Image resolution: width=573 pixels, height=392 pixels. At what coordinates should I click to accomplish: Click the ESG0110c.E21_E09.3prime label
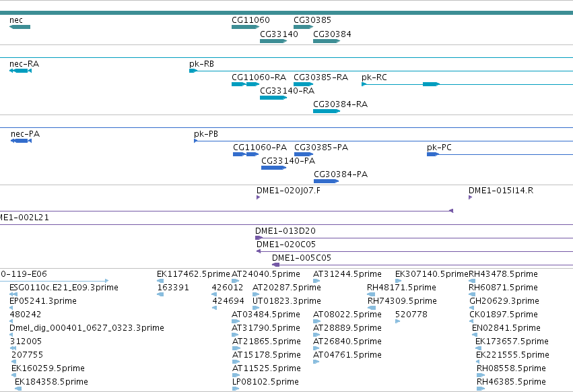(x=63, y=288)
